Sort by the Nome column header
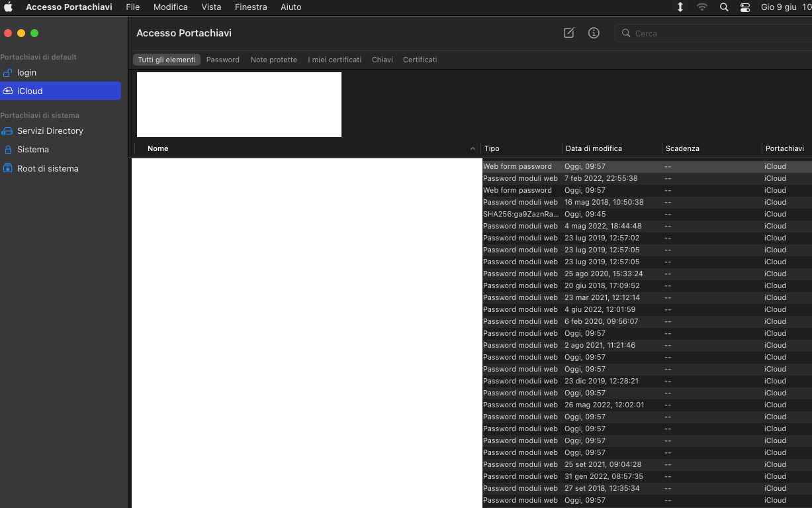Image resolution: width=812 pixels, height=508 pixels. click(158, 148)
